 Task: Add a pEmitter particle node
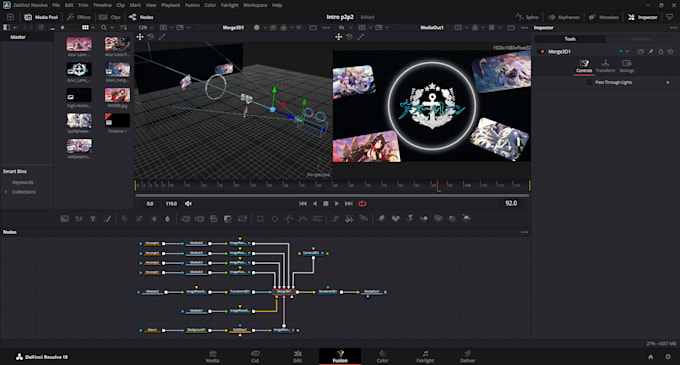click(335, 219)
